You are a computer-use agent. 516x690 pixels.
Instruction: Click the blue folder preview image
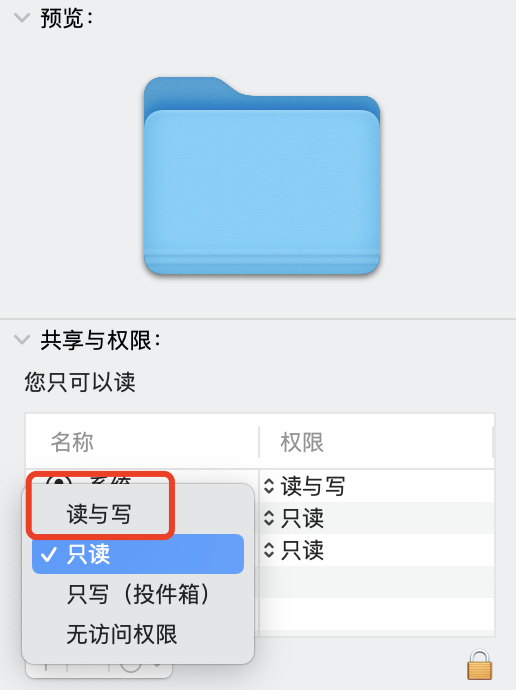coord(262,175)
